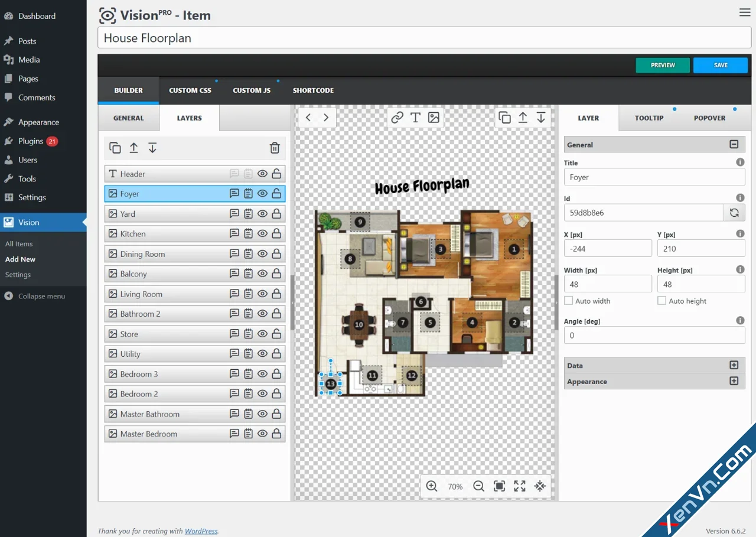Viewport: 756px width, 537px height.
Task: Lock the Balcony layer
Action: [276, 274]
